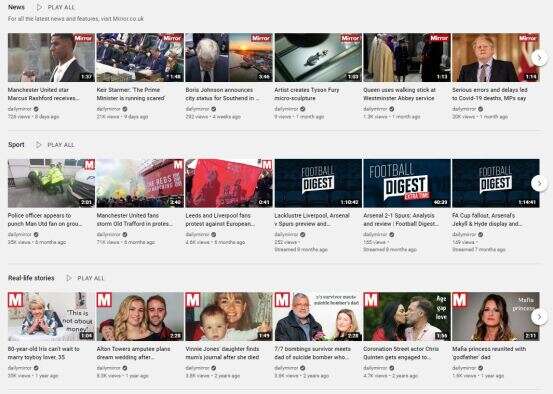The width and height of the screenshot is (553, 394).
Task: Open the Vinnie Jones' daughter video thumbnail
Action: [x=229, y=316]
